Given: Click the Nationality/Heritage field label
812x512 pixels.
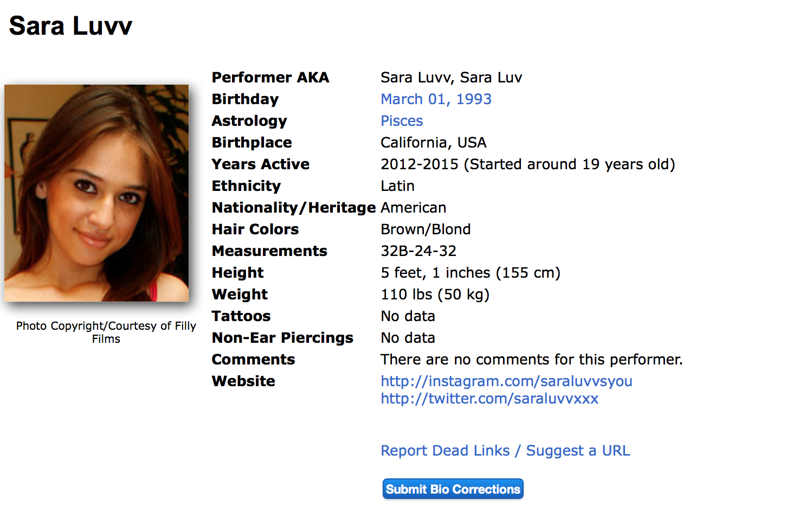Looking at the screenshot, I should coord(294,208).
